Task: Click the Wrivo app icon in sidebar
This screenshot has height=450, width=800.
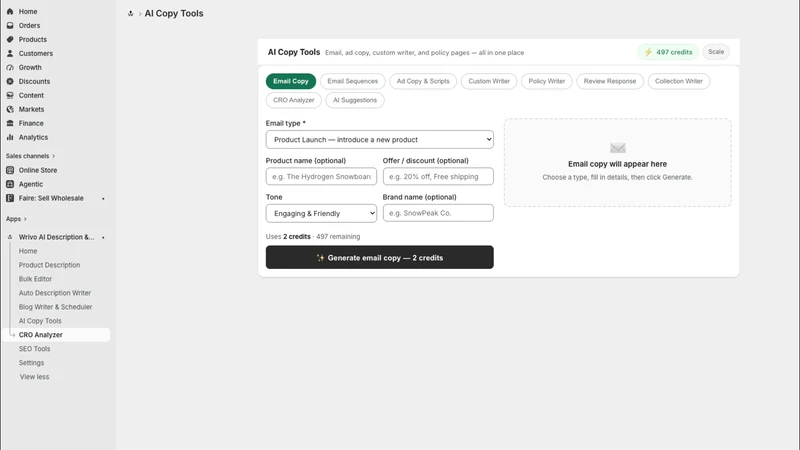Action: pyautogui.click(x=10, y=237)
